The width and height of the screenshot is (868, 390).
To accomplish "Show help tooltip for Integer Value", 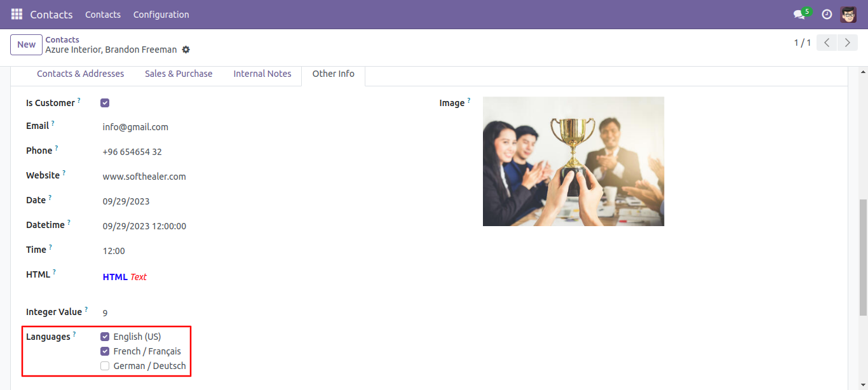I will click(86, 309).
